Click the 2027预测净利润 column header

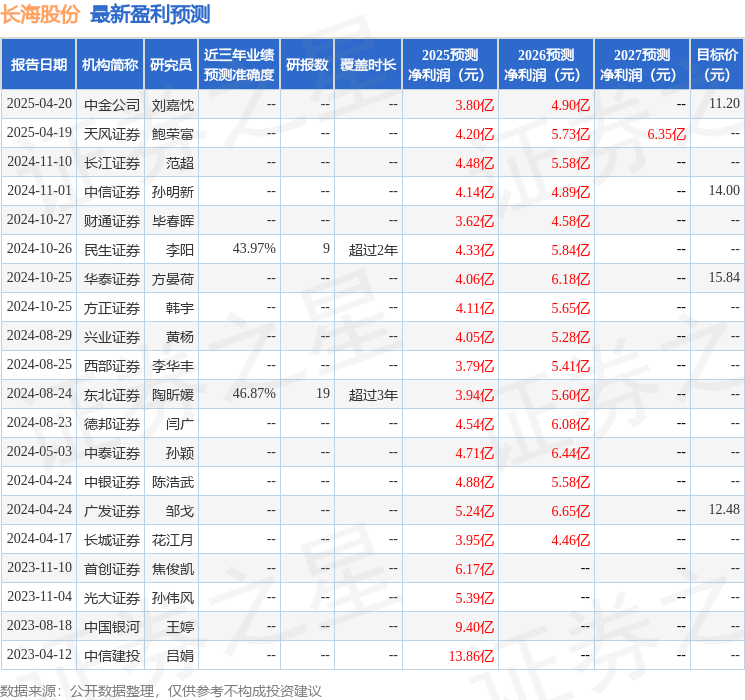tap(642, 65)
